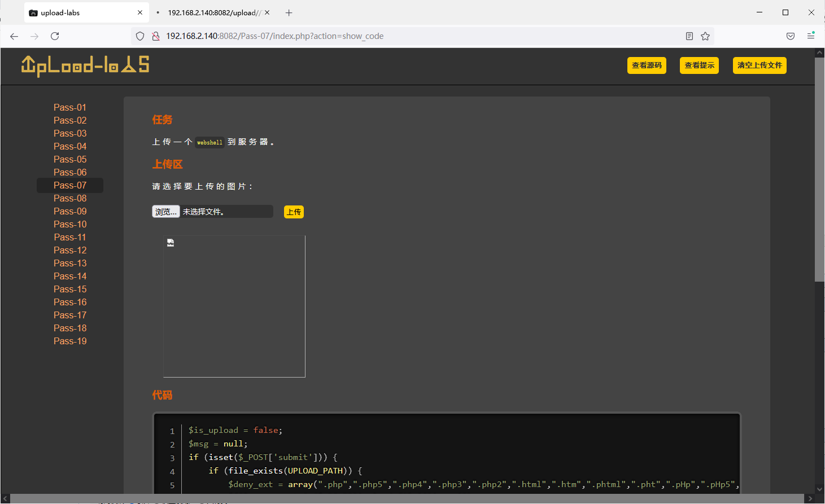The height and width of the screenshot is (504, 825).
Task: Click the 浏览... file browse button
Action: tap(166, 212)
